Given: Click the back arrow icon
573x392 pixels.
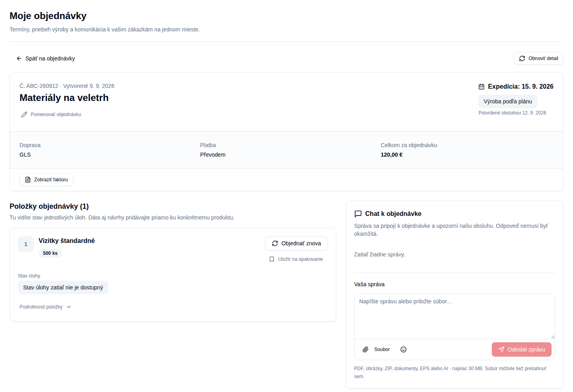Looking at the screenshot, I should pyautogui.click(x=19, y=58).
